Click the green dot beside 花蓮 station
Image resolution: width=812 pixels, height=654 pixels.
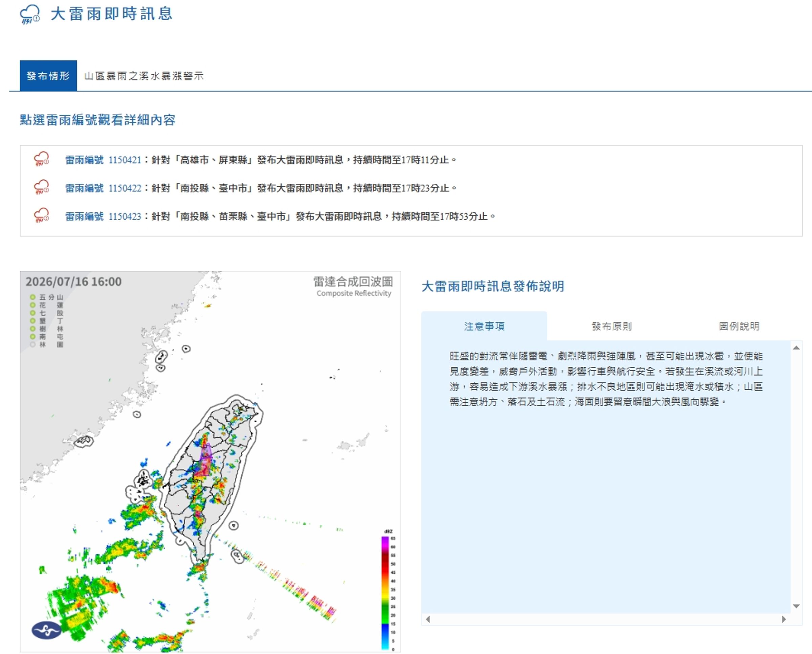pos(33,305)
